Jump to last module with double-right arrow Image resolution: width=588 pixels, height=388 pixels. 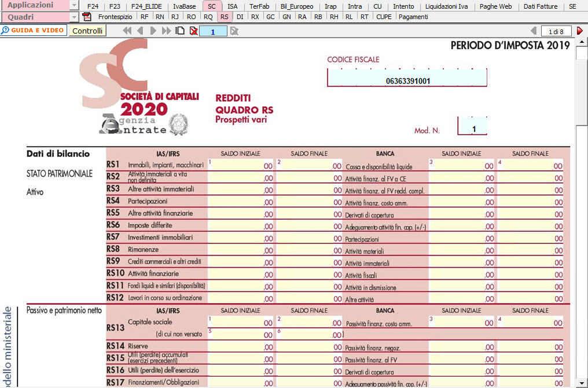pos(166,31)
